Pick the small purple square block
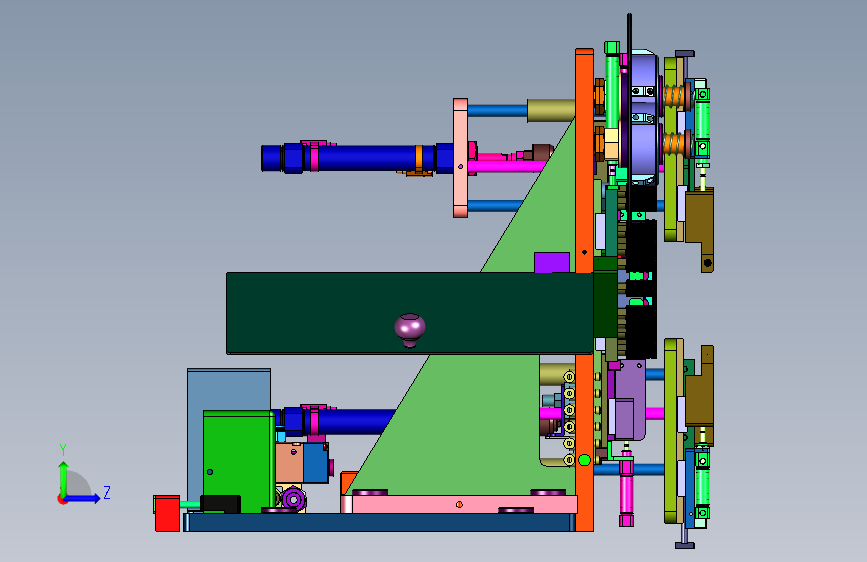Viewport: 867px width, 562px height. (x=552, y=262)
